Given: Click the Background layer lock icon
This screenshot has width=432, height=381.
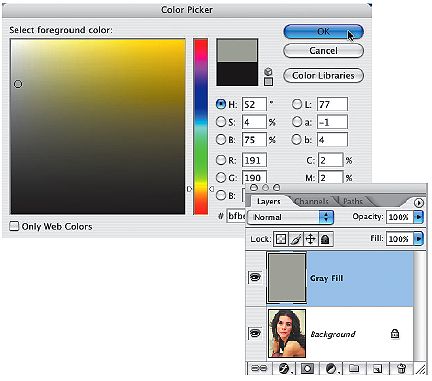Looking at the screenshot, I should [395, 333].
